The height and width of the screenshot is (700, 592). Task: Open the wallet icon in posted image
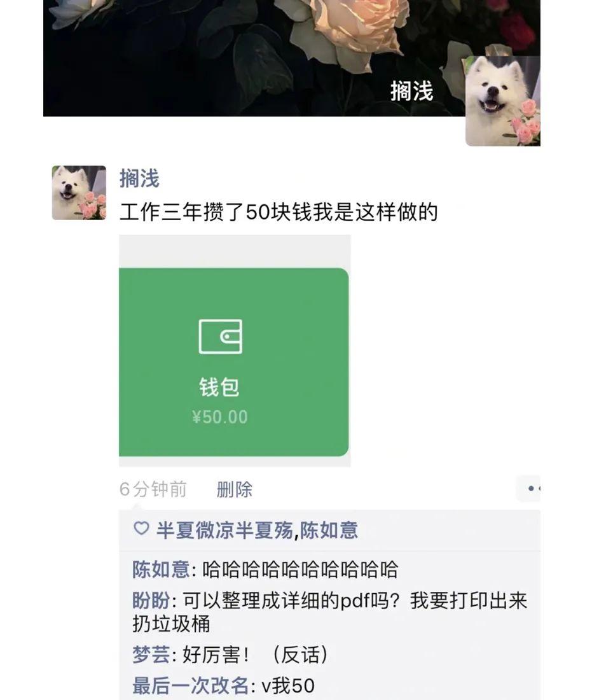[x=221, y=337]
